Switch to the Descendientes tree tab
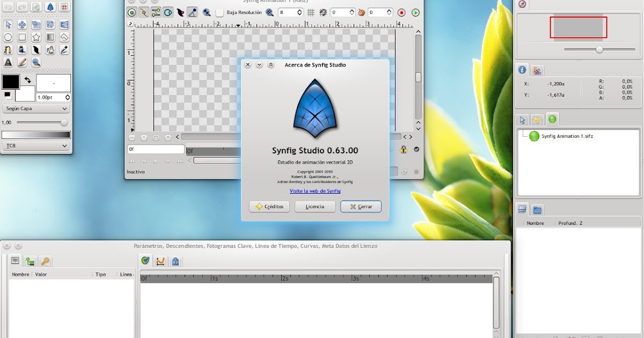The image size is (644, 338). coord(31,261)
